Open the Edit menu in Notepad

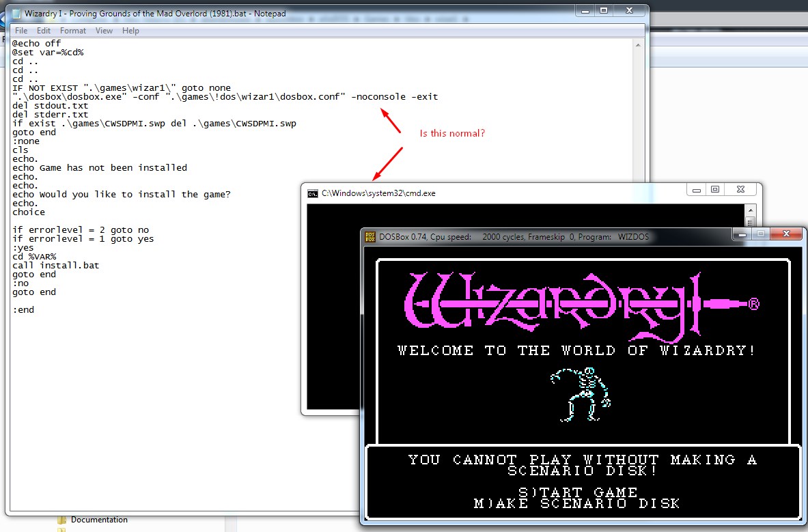(x=43, y=31)
